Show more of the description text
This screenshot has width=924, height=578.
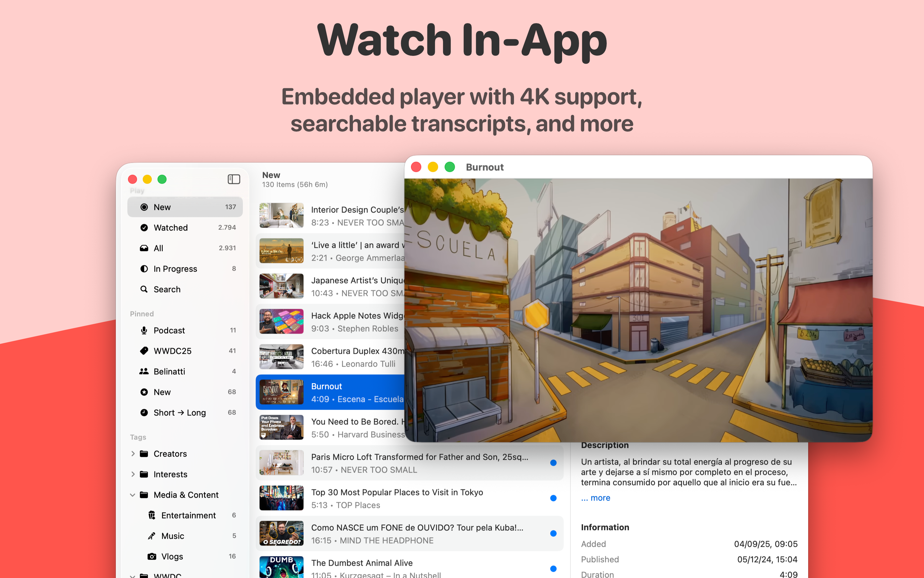pos(595,498)
